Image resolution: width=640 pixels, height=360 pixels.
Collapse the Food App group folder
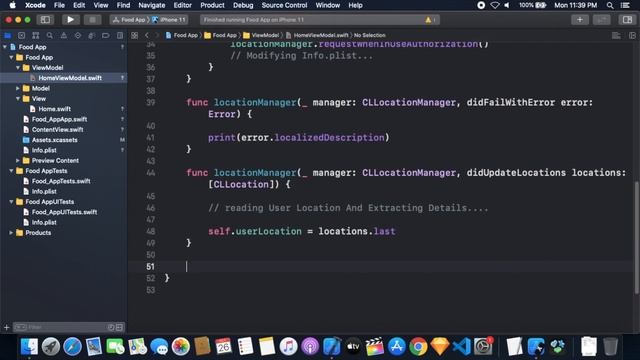coord(11,58)
